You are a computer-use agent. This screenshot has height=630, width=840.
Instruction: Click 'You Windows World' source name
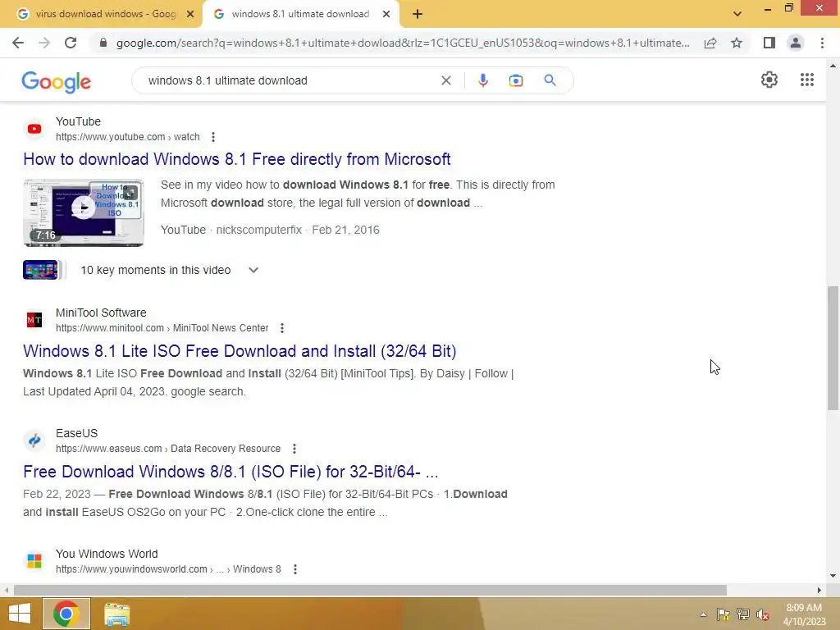107,554
